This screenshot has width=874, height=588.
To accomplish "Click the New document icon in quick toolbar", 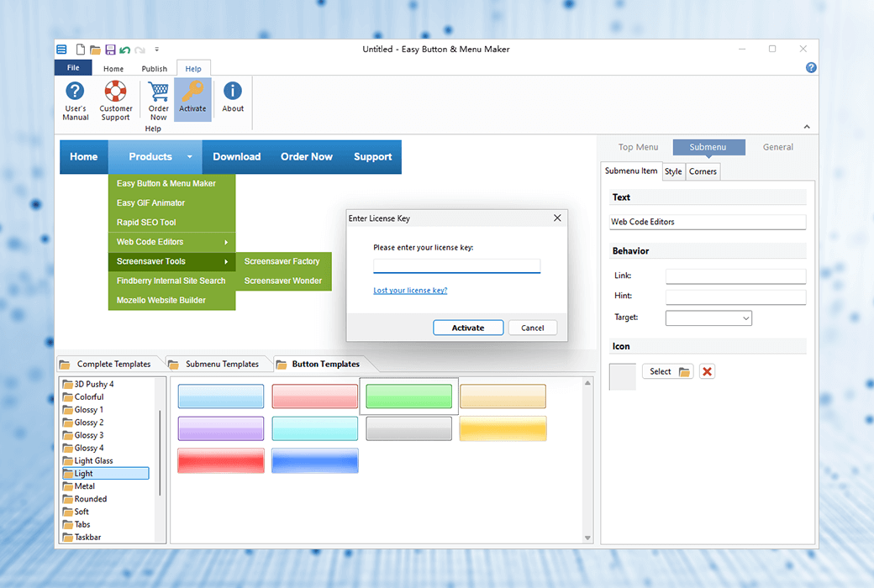I will [x=81, y=50].
